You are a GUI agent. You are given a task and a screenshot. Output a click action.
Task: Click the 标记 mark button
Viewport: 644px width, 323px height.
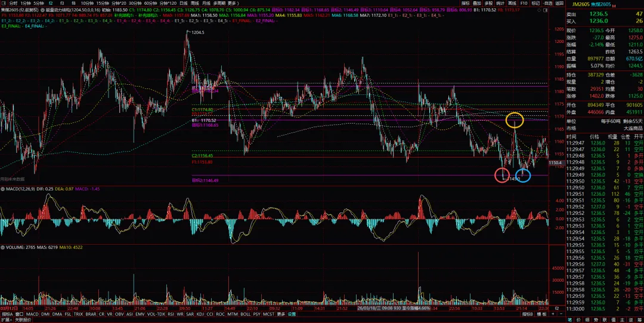coord(535,3)
